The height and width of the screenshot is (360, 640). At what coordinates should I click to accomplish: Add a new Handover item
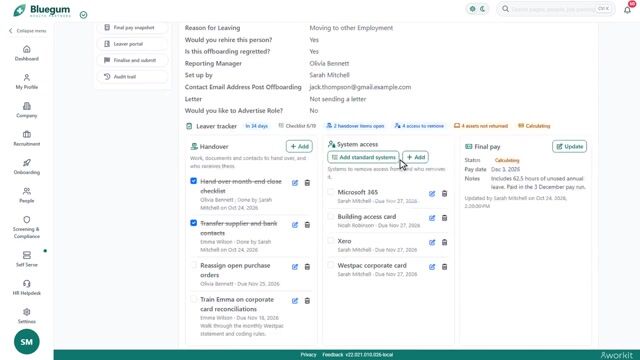tap(299, 147)
